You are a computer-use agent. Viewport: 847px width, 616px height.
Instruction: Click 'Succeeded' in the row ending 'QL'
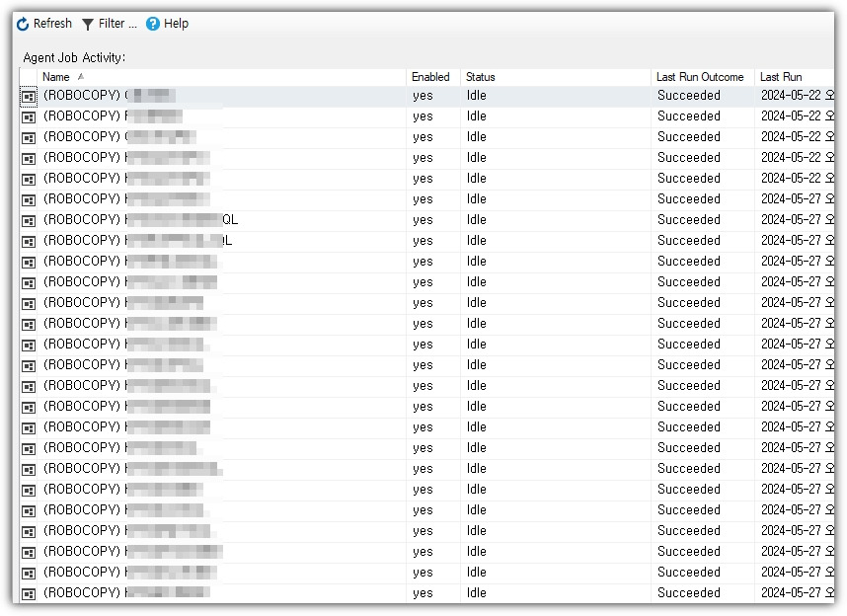pyautogui.click(x=689, y=220)
